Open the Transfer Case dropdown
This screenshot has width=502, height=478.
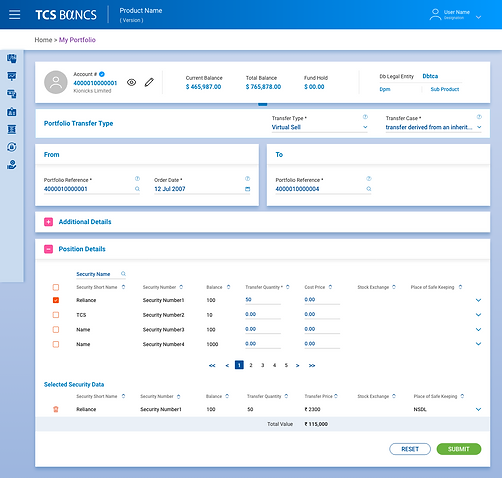pyautogui.click(x=433, y=127)
